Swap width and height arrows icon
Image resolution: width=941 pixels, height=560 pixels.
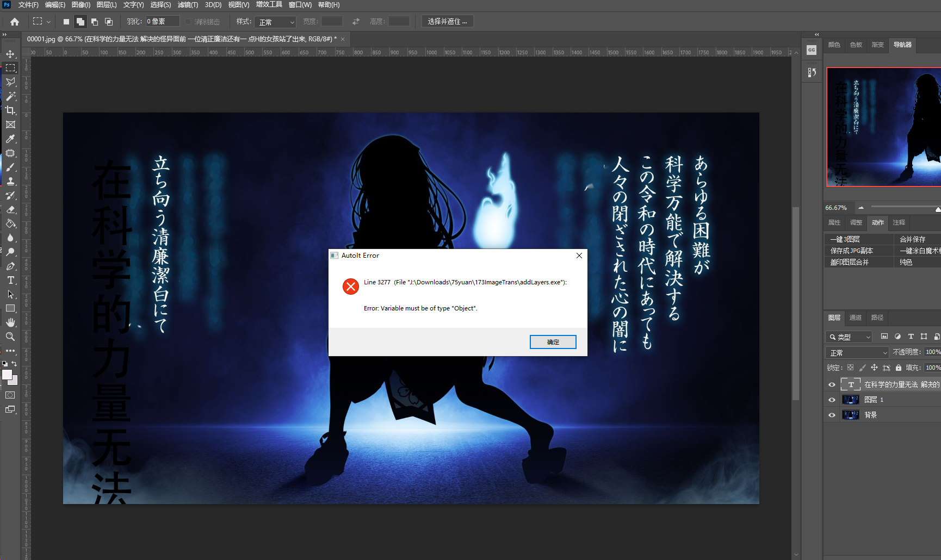(356, 22)
